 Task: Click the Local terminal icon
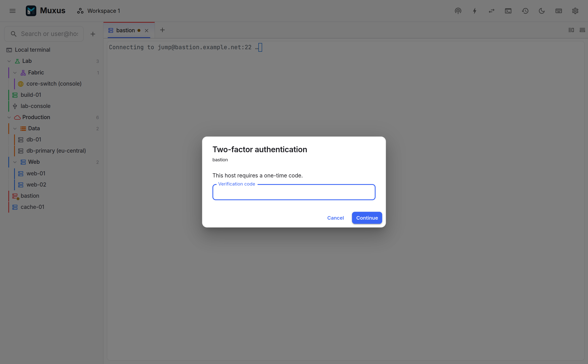pos(9,50)
